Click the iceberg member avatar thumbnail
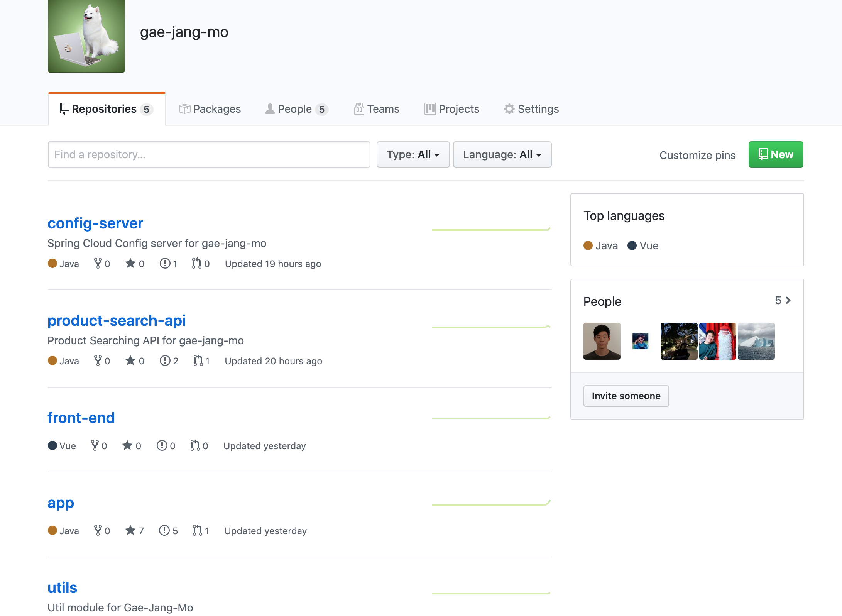The height and width of the screenshot is (616, 842). (756, 341)
